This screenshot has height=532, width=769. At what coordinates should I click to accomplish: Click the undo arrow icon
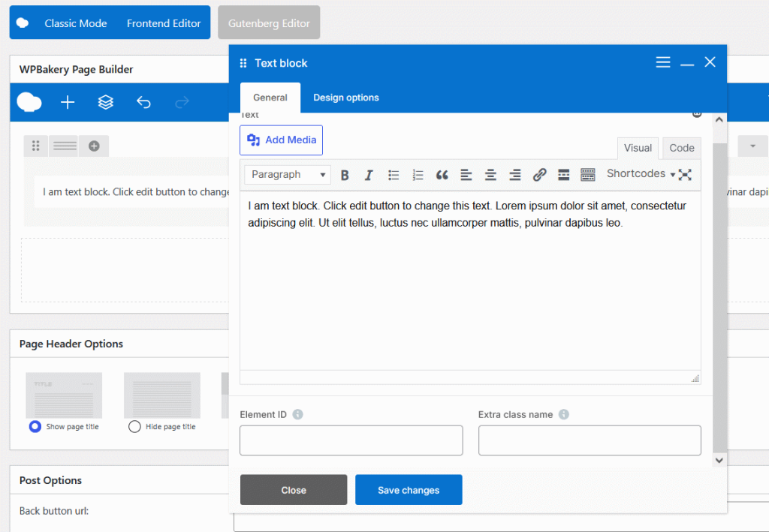[x=143, y=102]
